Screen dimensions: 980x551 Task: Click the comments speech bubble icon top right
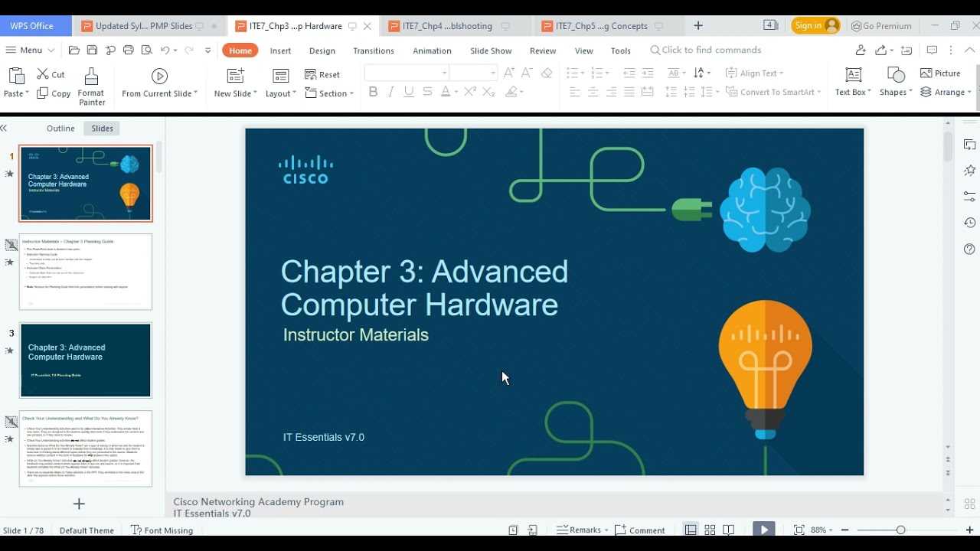click(932, 51)
